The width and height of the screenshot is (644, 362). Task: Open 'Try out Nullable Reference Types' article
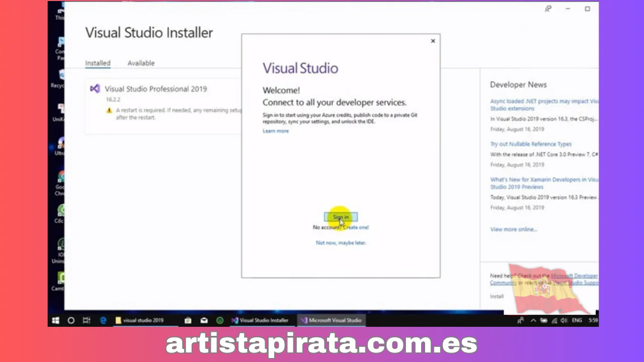pos(531,144)
